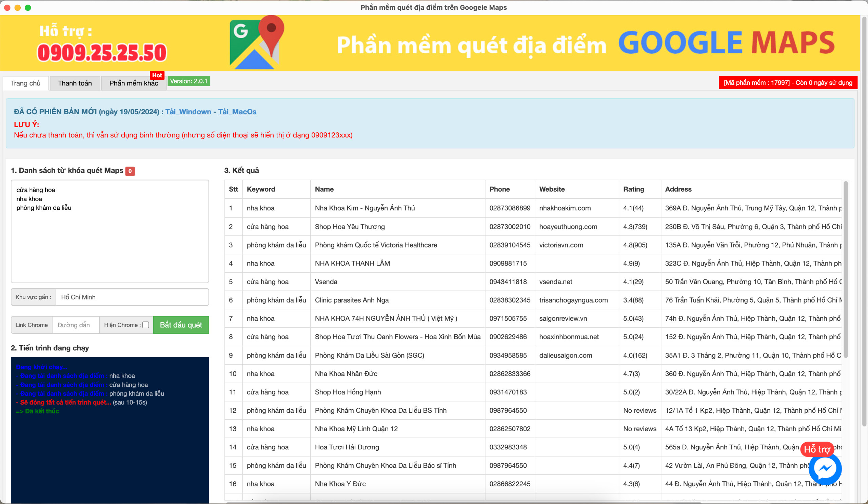
Task: Click the keyword count badge showing 0
Action: pos(130,171)
